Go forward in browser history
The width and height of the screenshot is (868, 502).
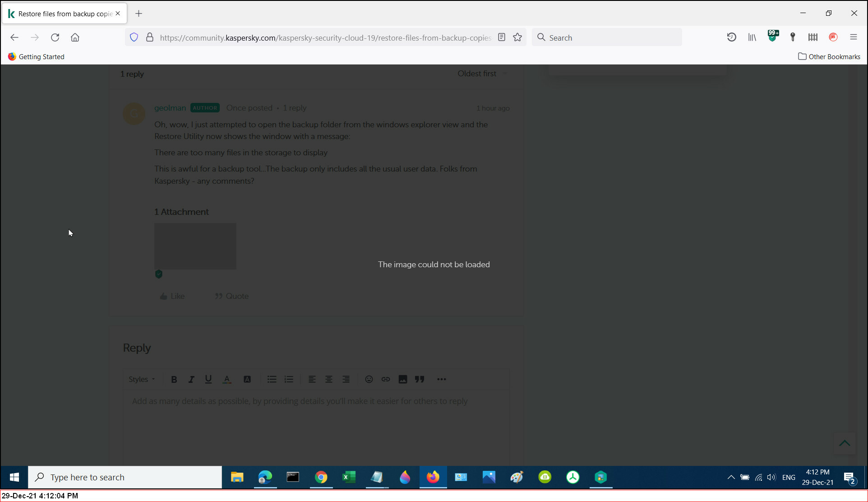35,37
